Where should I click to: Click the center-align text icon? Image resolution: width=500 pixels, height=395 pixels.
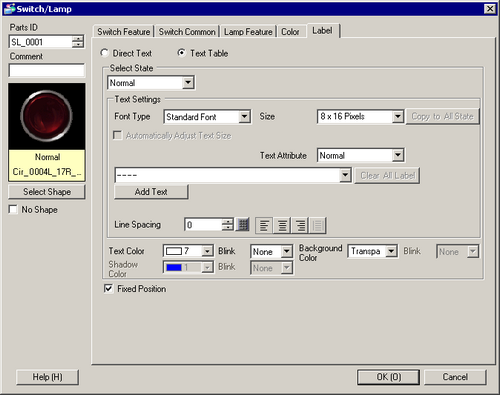click(x=282, y=225)
